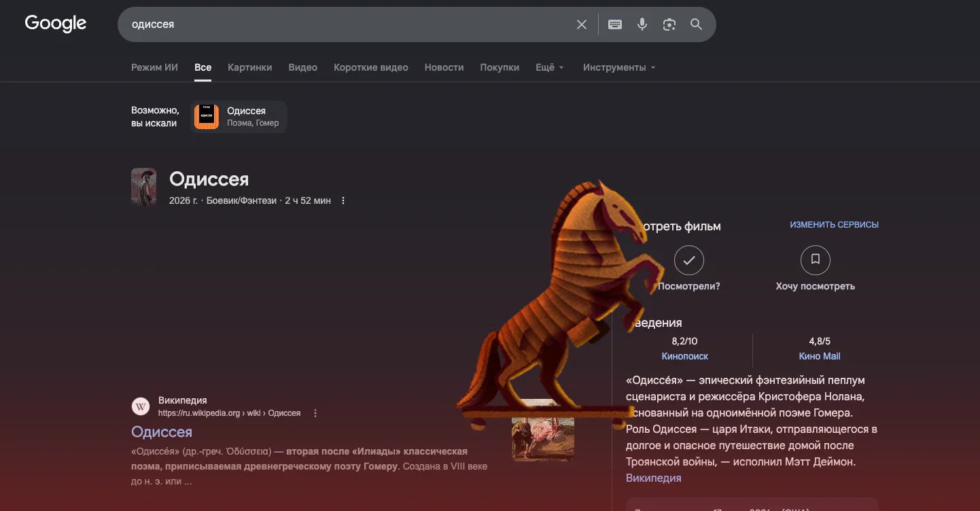Expand the Ещё dropdown

(x=550, y=67)
